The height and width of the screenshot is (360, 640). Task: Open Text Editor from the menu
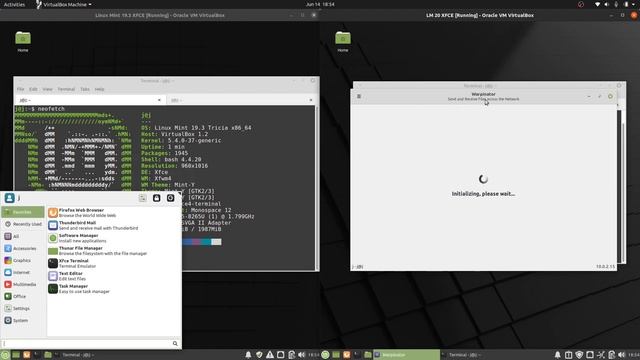(x=113, y=276)
